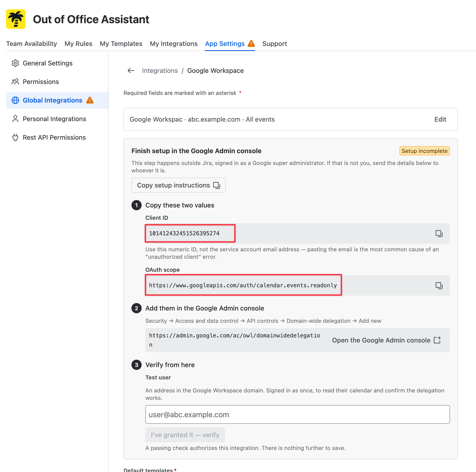Go to My Integrations tab
The width and height of the screenshot is (476, 472).
174,44
